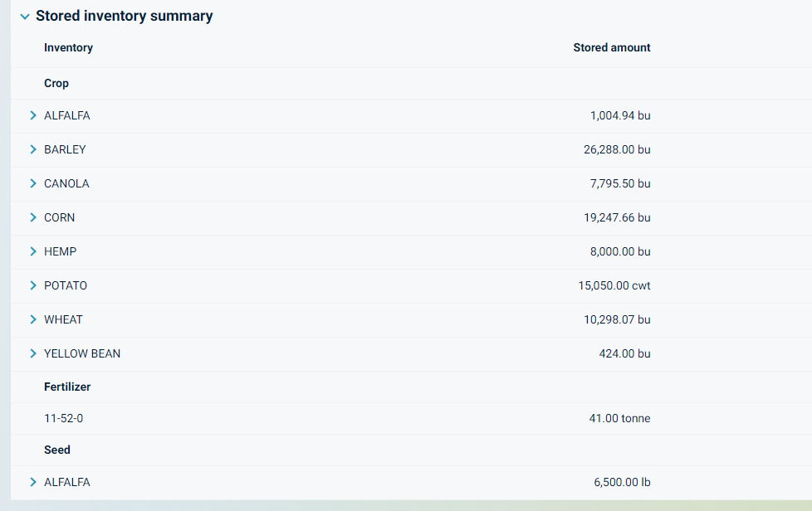
Task: Click the Seed group label
Action: 57,450
